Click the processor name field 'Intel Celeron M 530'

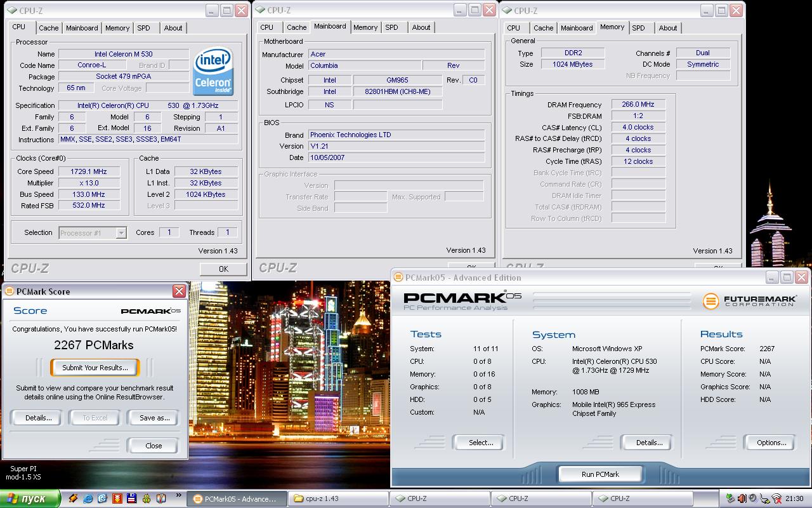(124, 54)
